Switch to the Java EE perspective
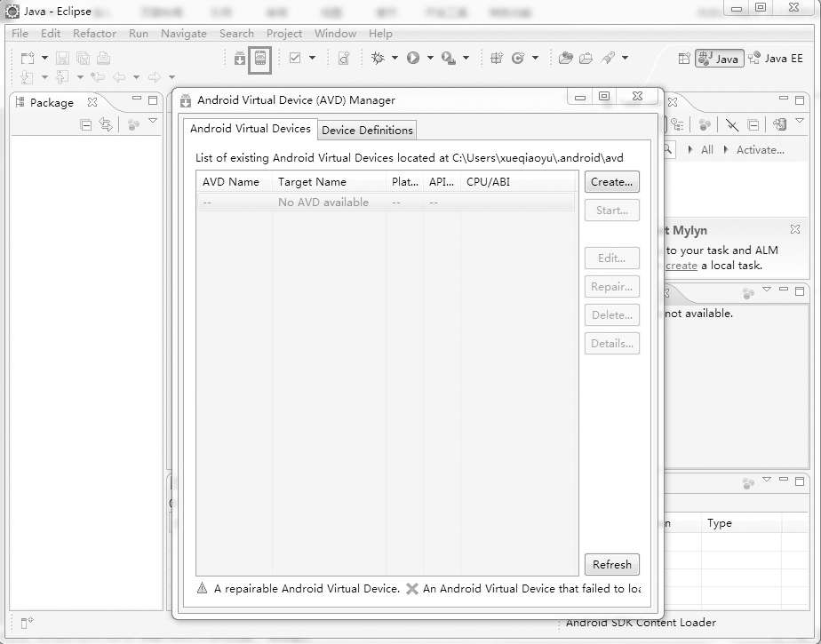 point(776,58)
